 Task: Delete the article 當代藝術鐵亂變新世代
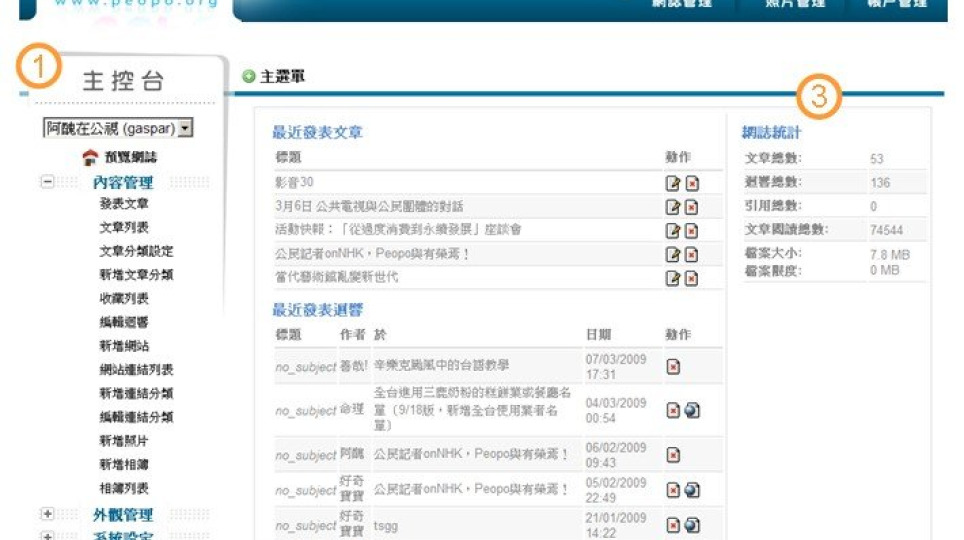[691, 278]
